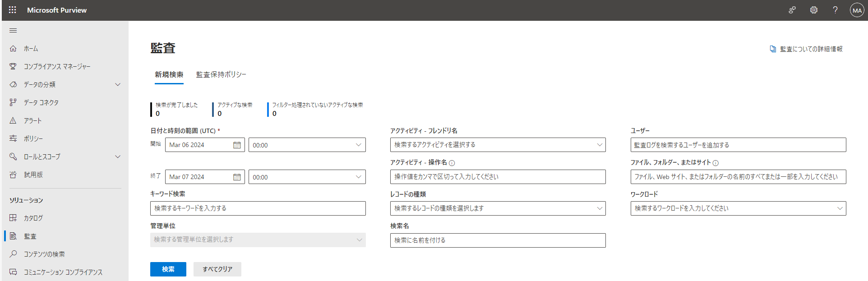Collapse the navigation hamburger menu
Image resolution: width=868 pixels, height=281 pixels.
[x=13, y=31]
